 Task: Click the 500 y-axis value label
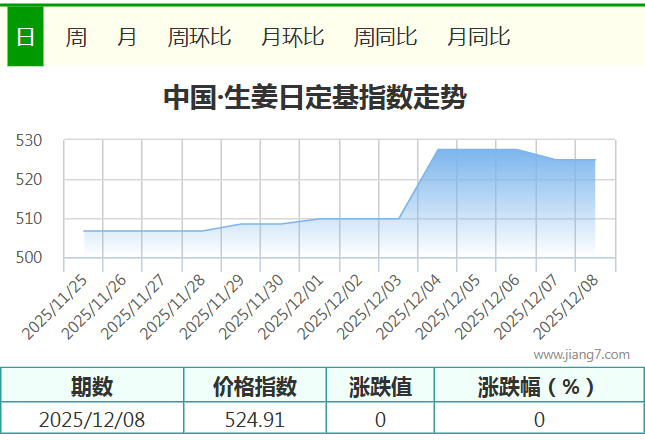pos(28,258)
